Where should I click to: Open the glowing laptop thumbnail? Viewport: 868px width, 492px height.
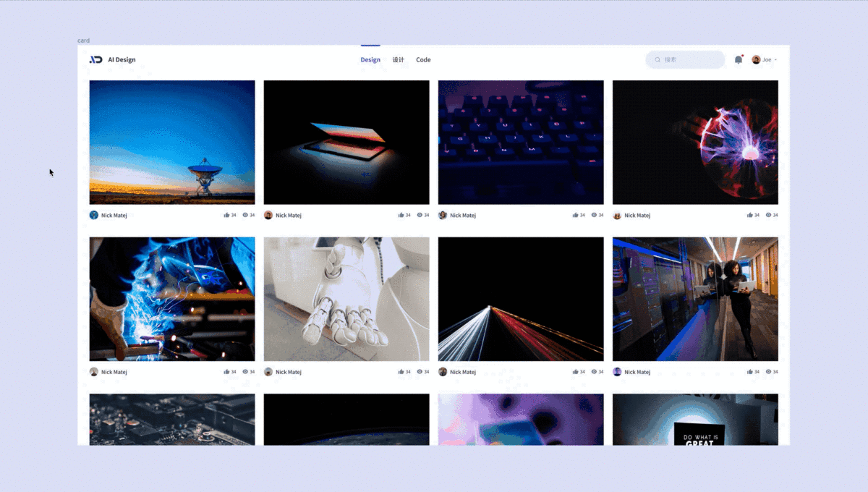346,143
